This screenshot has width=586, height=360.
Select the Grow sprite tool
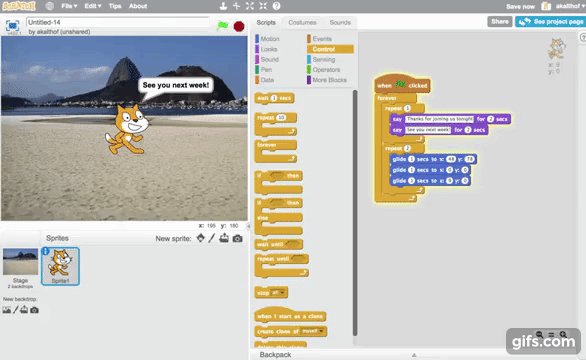(250, 6)
